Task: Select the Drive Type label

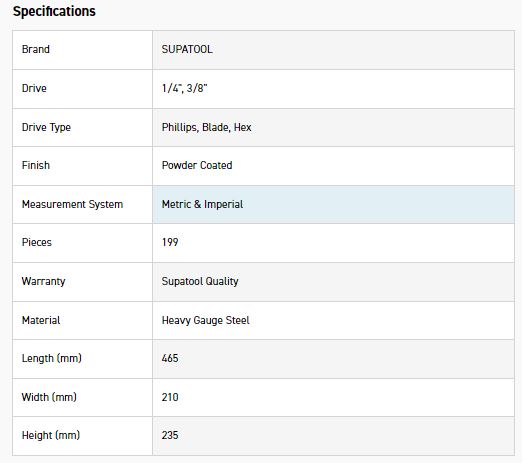Action: [x=46, y=127]
